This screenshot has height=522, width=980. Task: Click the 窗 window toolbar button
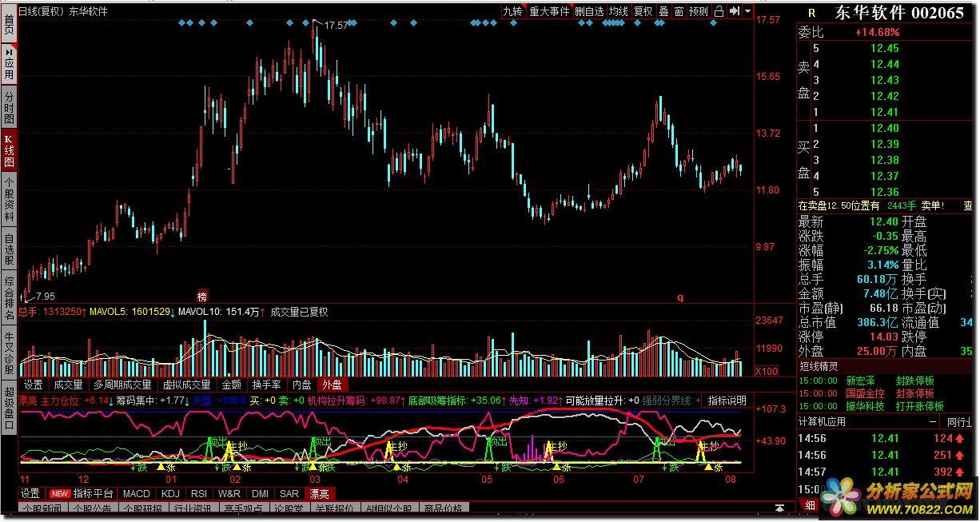pos(678,11)
